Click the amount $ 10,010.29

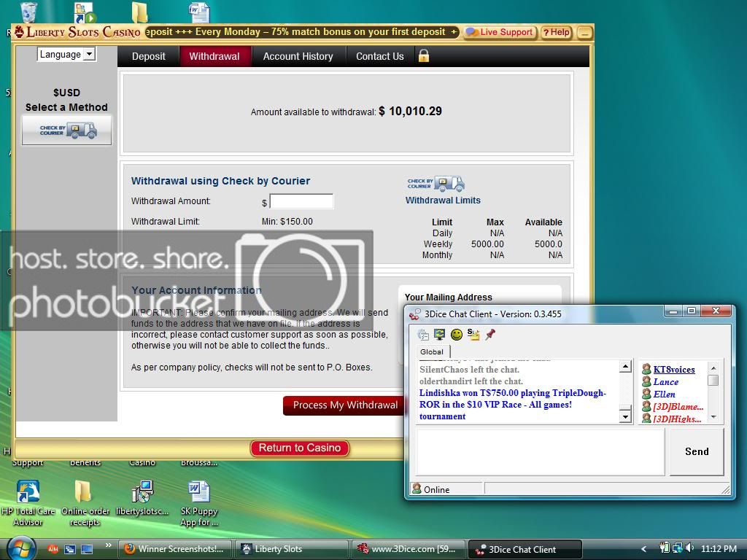pos(410,112)
